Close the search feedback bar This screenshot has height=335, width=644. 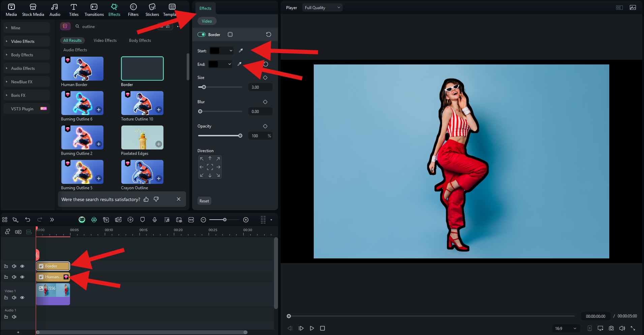pos(179,199)
